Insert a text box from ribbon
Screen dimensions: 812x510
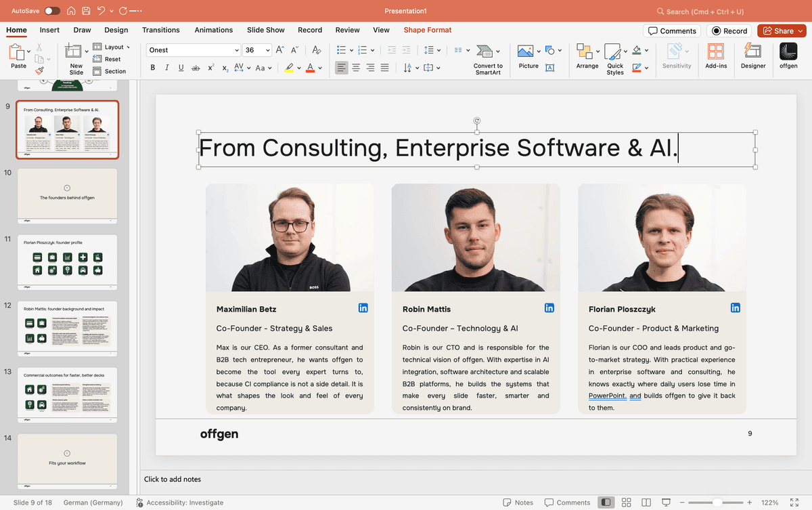click(x=549, y=68)
